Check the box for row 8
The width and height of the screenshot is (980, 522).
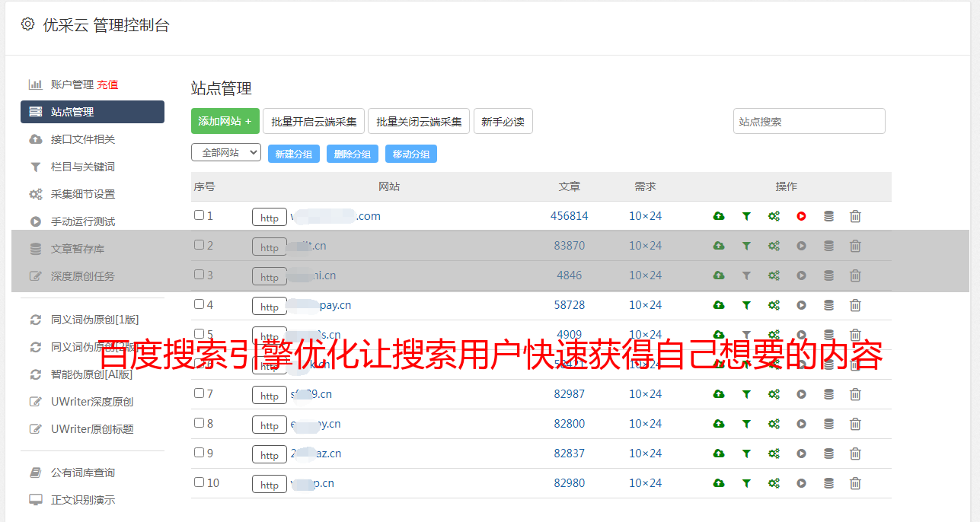click(199, 423)
